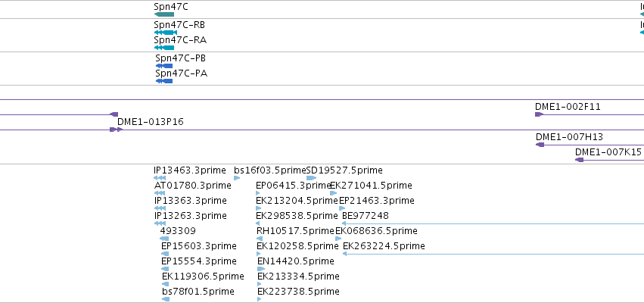Click the Spn47C-PB protein glyph
Screen dimensions: 644x303
pyautogui.click(x=164, y=66)
